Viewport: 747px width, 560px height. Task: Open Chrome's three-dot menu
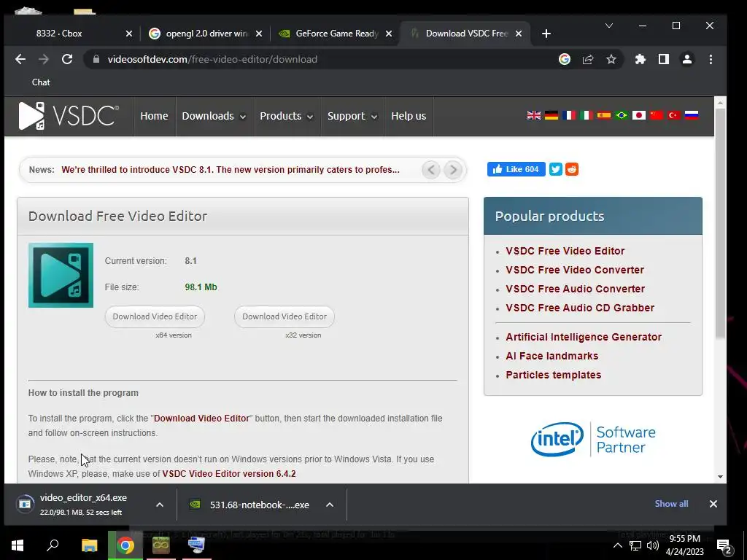711,60
